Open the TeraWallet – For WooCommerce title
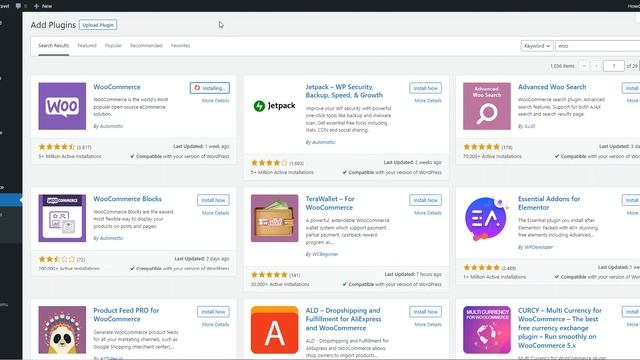 [x=330, y=203]
